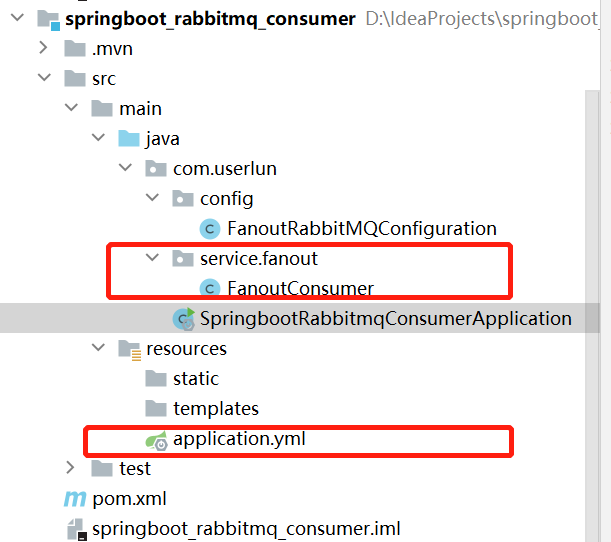Viewport: 611px width, 542px height.
Task: Click the blue java source root icon
Action: click(x=129, y=138)
